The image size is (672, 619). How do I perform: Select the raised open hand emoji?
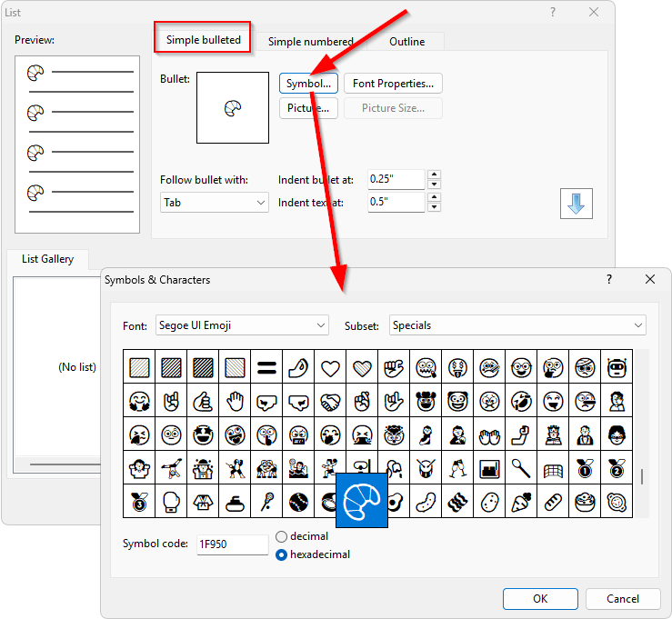(x=235, y=401)
